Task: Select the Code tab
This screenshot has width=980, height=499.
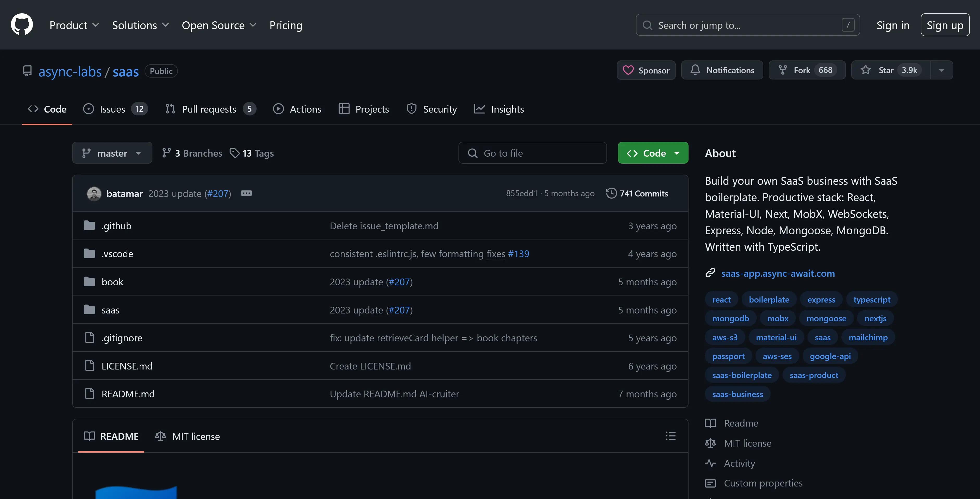Action: point(47,109)
